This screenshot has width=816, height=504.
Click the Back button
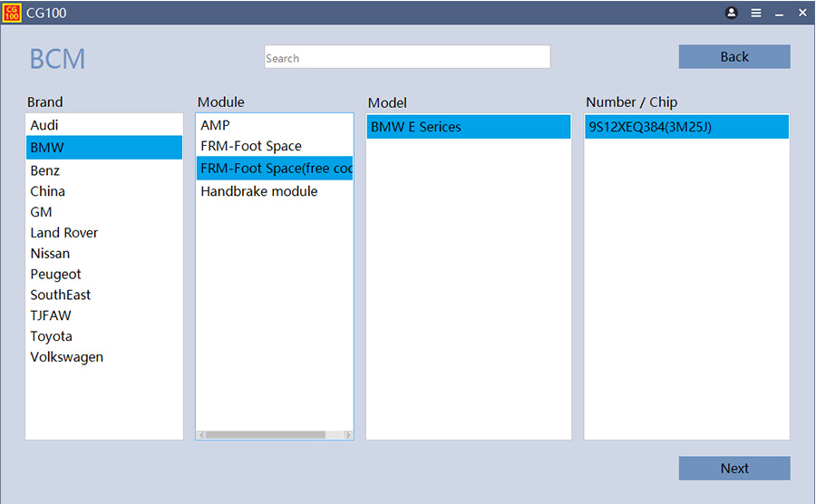coord(734,56)
